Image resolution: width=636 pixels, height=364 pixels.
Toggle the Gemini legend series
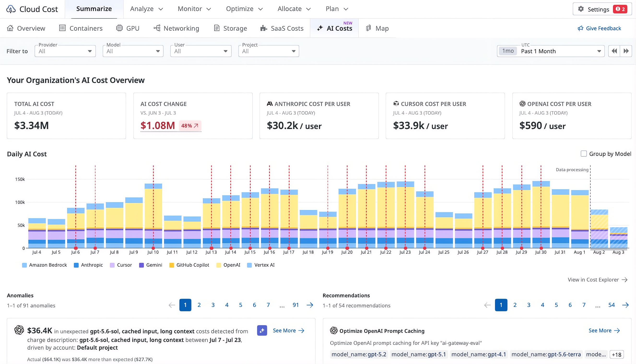pyautogui.click(x=151, y=265)
